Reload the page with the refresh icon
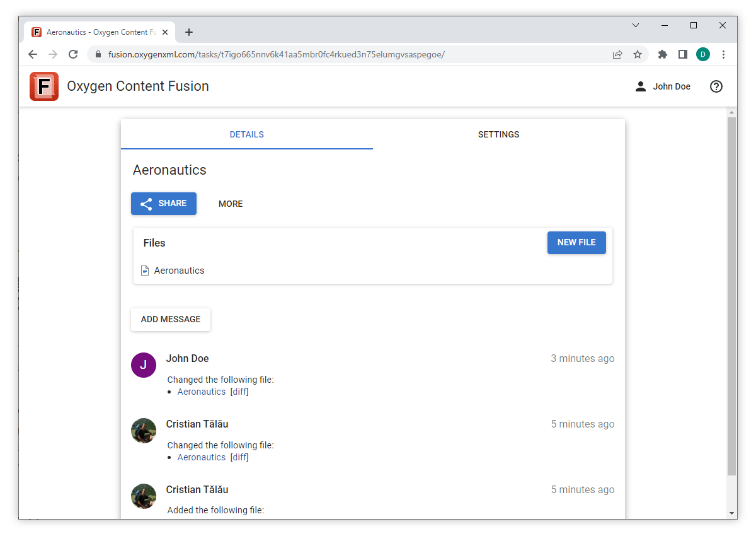The height and width of the screenshot is (536, 756). click(x=73, y=54)
